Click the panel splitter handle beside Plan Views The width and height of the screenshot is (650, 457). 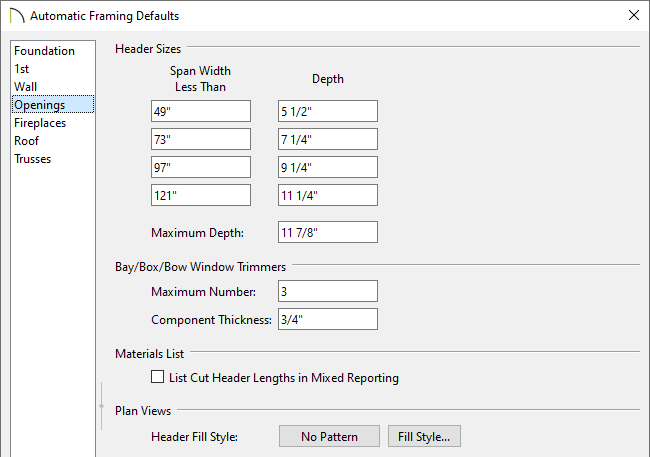(x=102, y=406)
